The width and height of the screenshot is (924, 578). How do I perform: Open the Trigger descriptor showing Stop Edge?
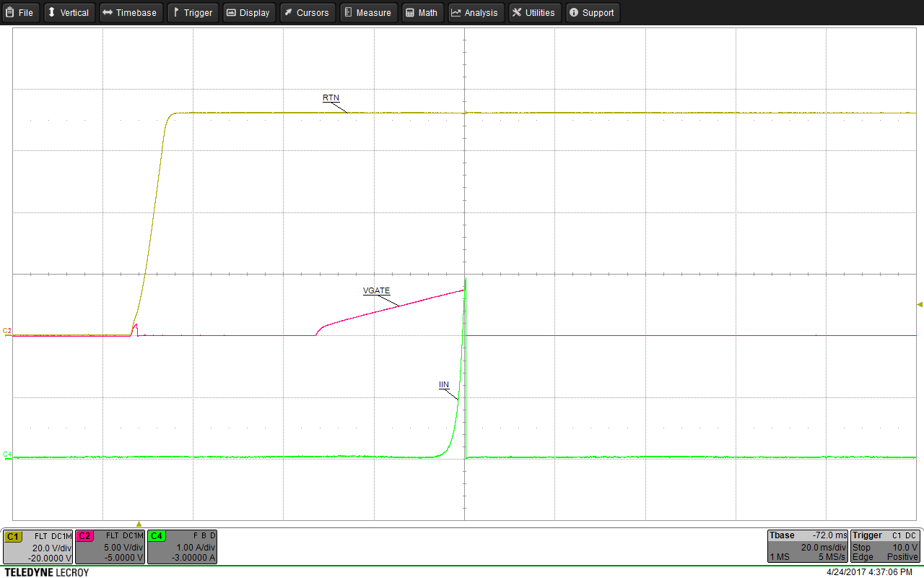[884, 547]
